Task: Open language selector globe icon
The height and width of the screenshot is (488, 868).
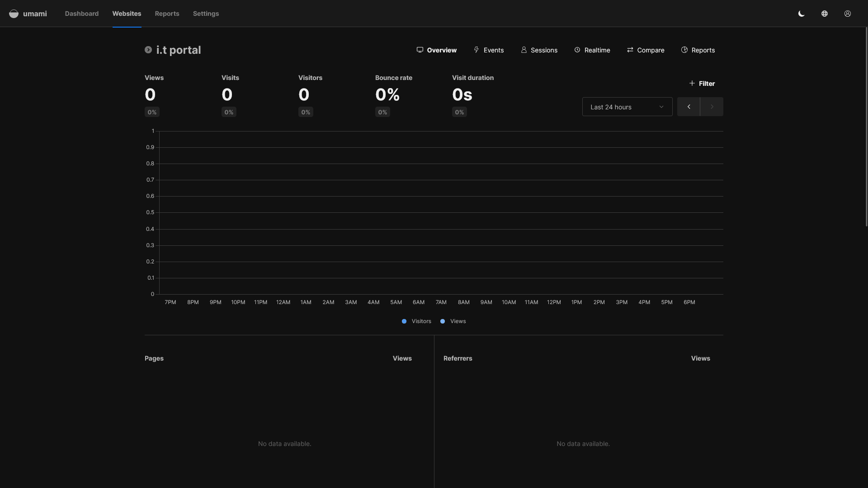Action: (825, 14)
